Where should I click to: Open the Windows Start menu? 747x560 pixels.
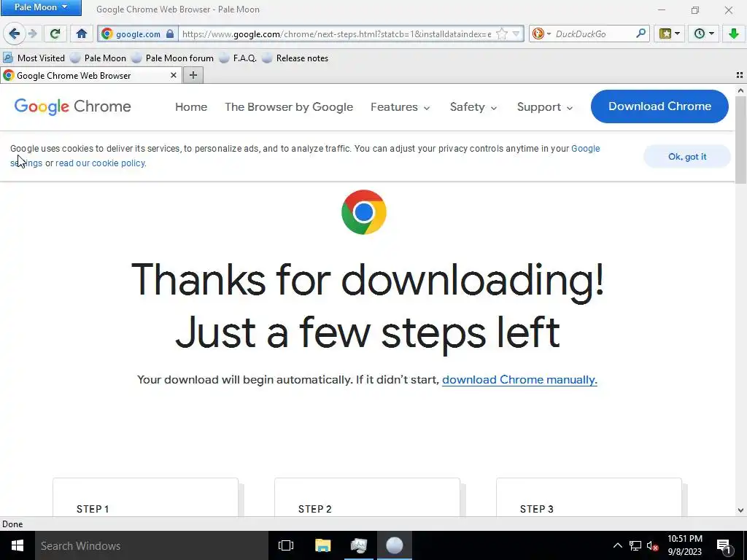[18, 545]
